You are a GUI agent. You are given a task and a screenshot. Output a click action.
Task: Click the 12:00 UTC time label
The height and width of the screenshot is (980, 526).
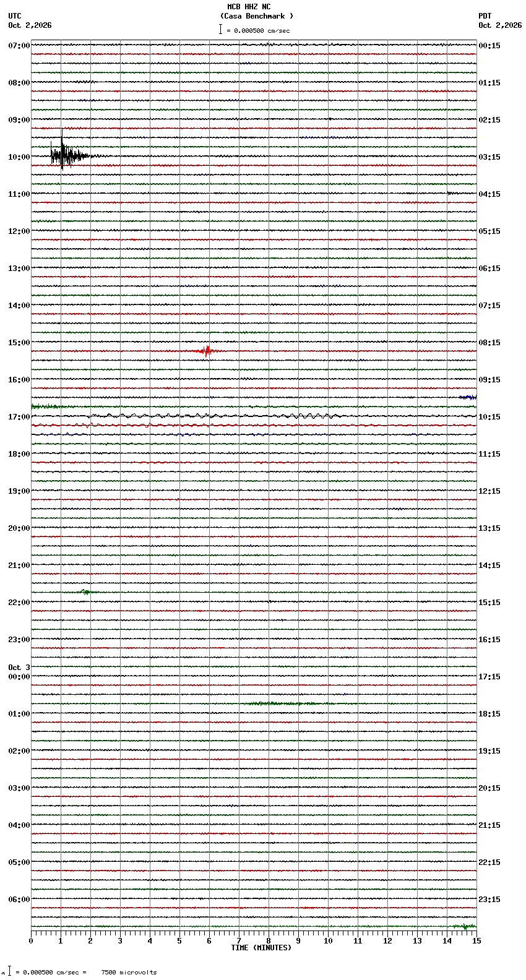click(19, 231)
